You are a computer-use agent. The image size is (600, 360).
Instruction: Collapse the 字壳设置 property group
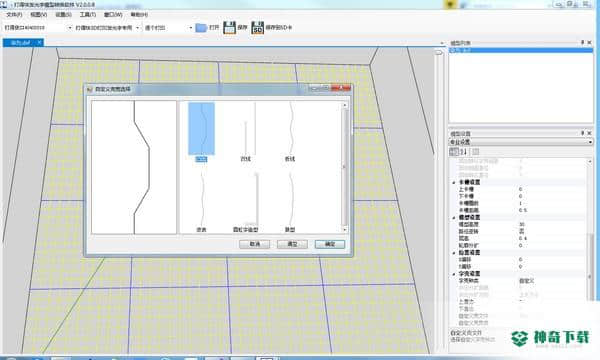point(454,274)
